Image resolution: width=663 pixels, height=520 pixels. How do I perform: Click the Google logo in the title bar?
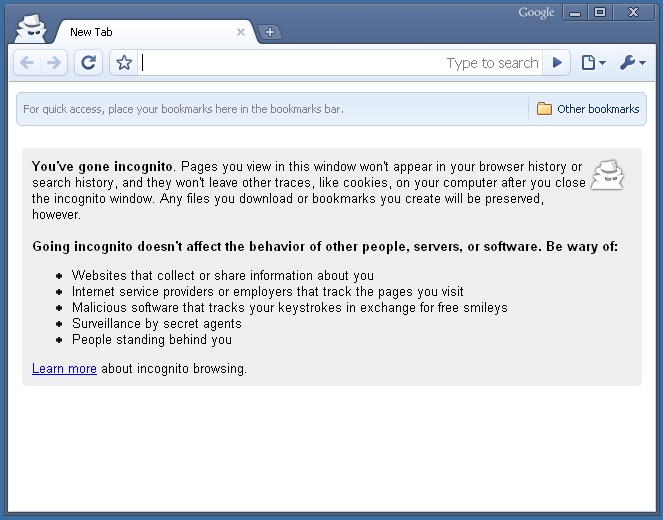(x=536, y=13)
